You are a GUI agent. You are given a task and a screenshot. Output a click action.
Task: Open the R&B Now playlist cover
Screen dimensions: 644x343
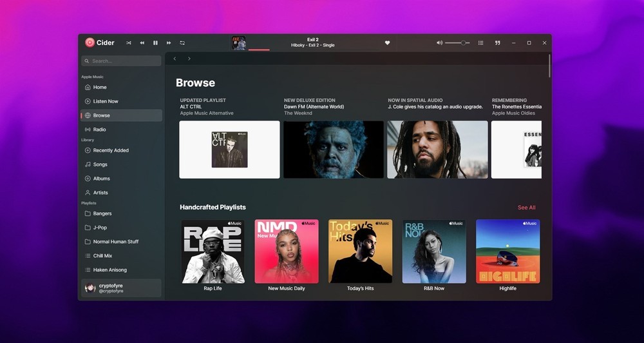pyautogui.click(x=434, y=251)
